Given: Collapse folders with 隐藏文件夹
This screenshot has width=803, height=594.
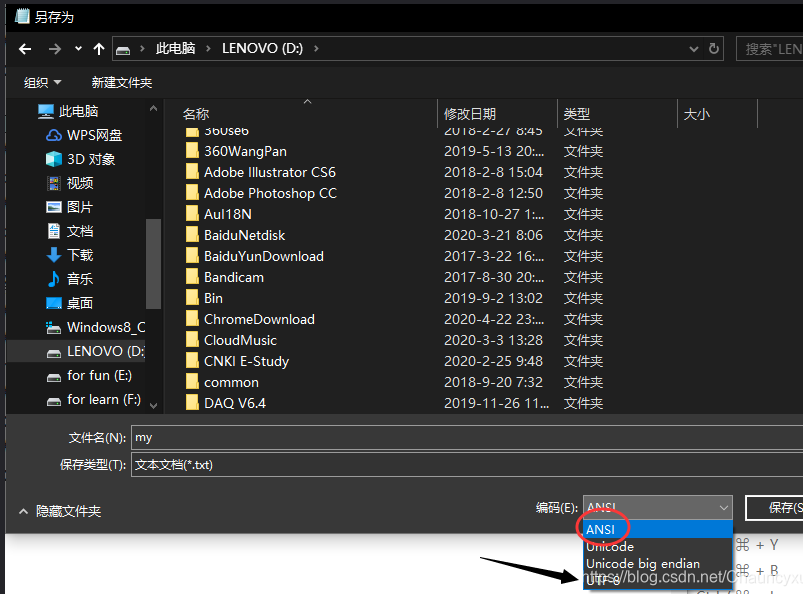Looking at the screenshot, I should (x=60, y=511).
